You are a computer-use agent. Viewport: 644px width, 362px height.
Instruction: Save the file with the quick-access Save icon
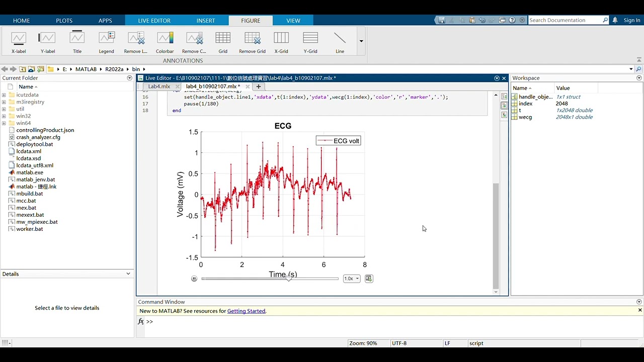442,20
